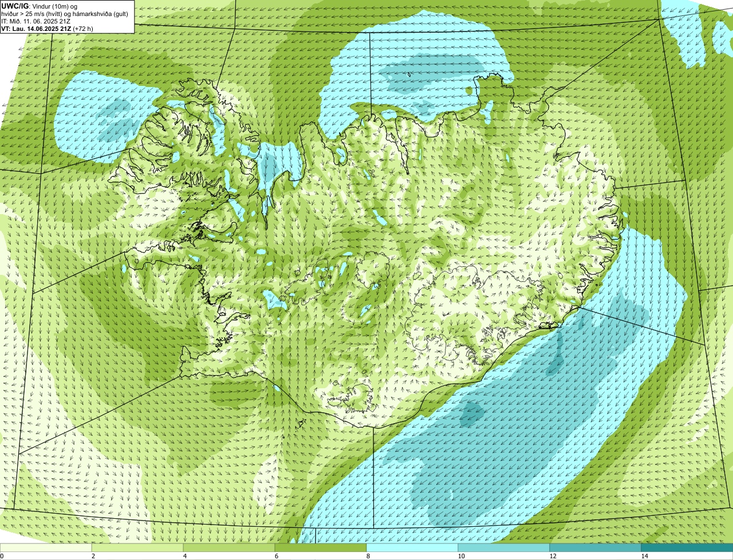Click the 4–6 m/s green legend swatch
Screen dimensions: 733x560
tap(230, 547)
